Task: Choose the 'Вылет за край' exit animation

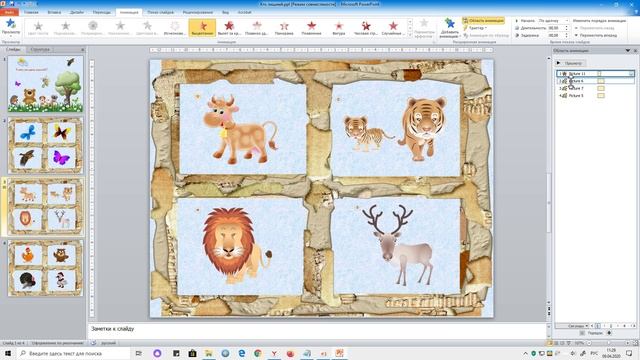Action: click(229, 28)
